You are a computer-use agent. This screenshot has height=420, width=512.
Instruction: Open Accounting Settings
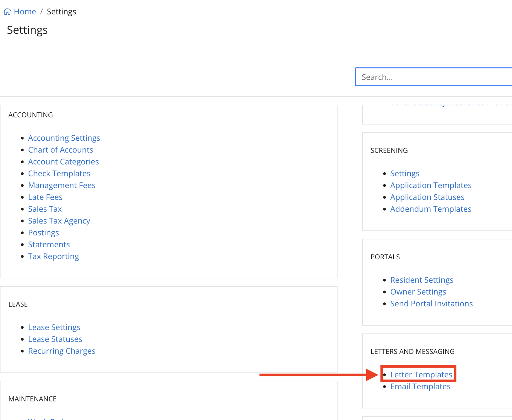click(x=64, y=138)
